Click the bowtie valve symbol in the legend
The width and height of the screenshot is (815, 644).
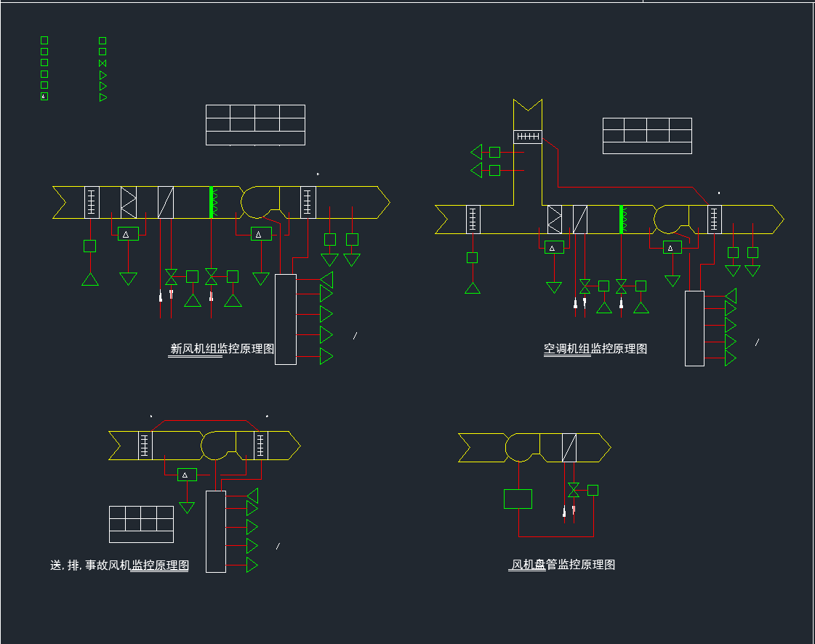[x=103, y=63]
